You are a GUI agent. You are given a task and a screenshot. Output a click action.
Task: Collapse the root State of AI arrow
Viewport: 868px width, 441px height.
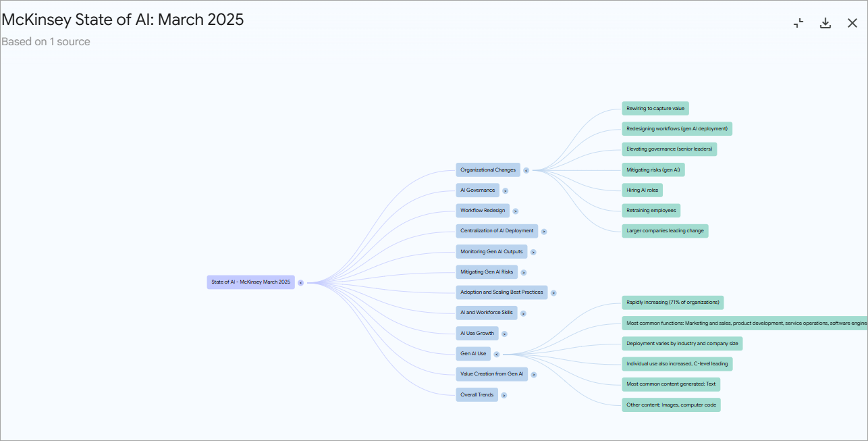point(300,282)
